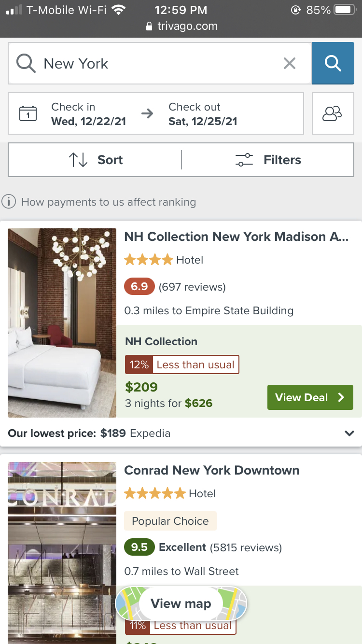Tap the filters sliders icon
Viewport: 362px width, 644px height.
[x=244, y=160]
